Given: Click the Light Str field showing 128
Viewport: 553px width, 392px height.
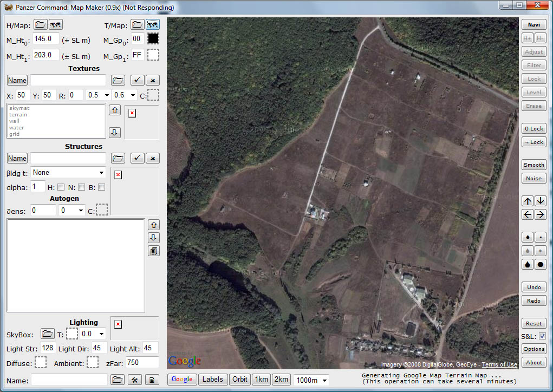Looking at the screenshot, I should click(x=48, y=348).
